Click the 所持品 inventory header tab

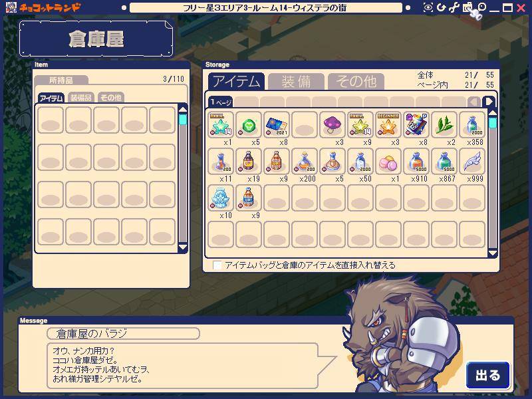(x=61, y=80)
